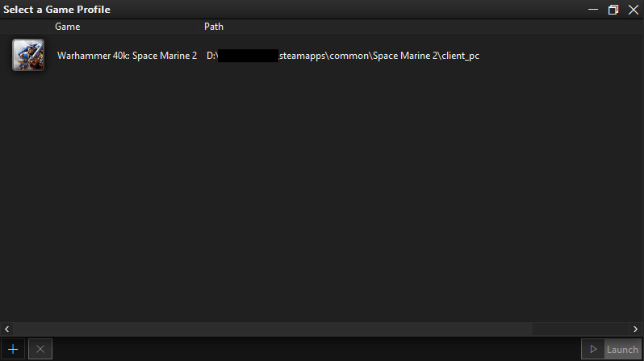This screenshot has height=361, width=644.
Task: Click the blank icon column header
Action: pos(25,27)
